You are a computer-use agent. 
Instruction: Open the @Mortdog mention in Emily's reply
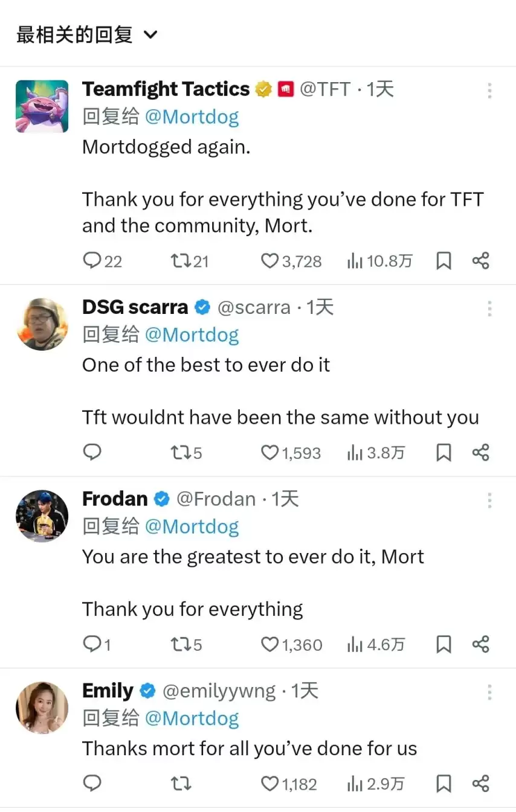pyautogui.click(x=192, y=718)
